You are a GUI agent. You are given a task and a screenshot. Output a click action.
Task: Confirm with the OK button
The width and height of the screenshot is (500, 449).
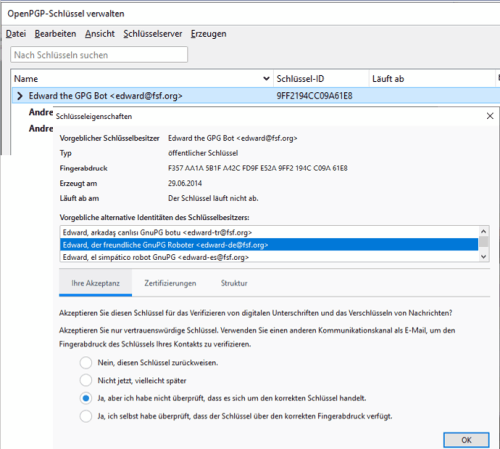[x=466, y=440]
